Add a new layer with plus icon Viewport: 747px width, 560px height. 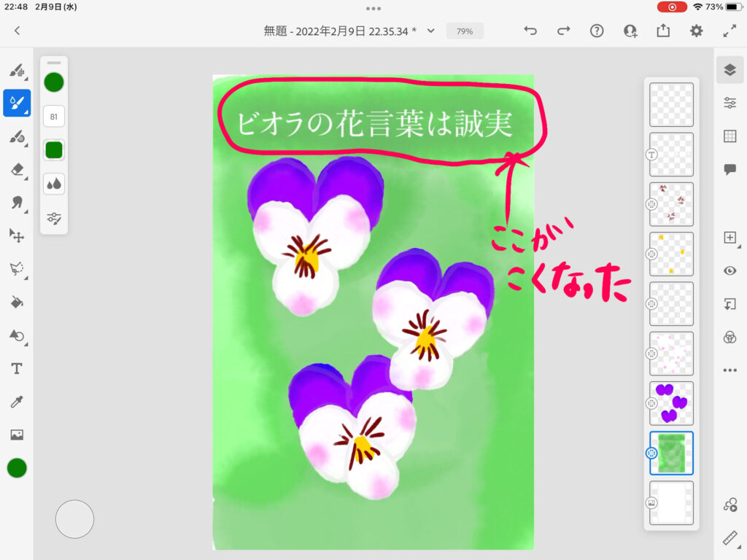[x=729, y=238]
